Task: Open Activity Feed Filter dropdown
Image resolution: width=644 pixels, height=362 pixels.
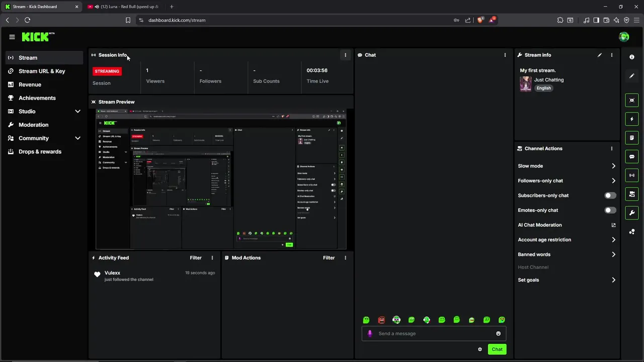Action: pyautogui.click(x=196, y=258)
